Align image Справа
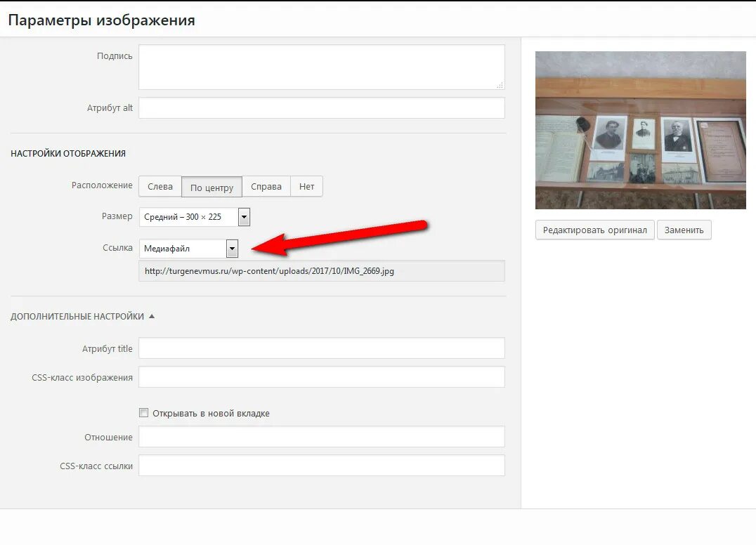Viewport: 756px width, 545px height. click(x=266, y=187)
